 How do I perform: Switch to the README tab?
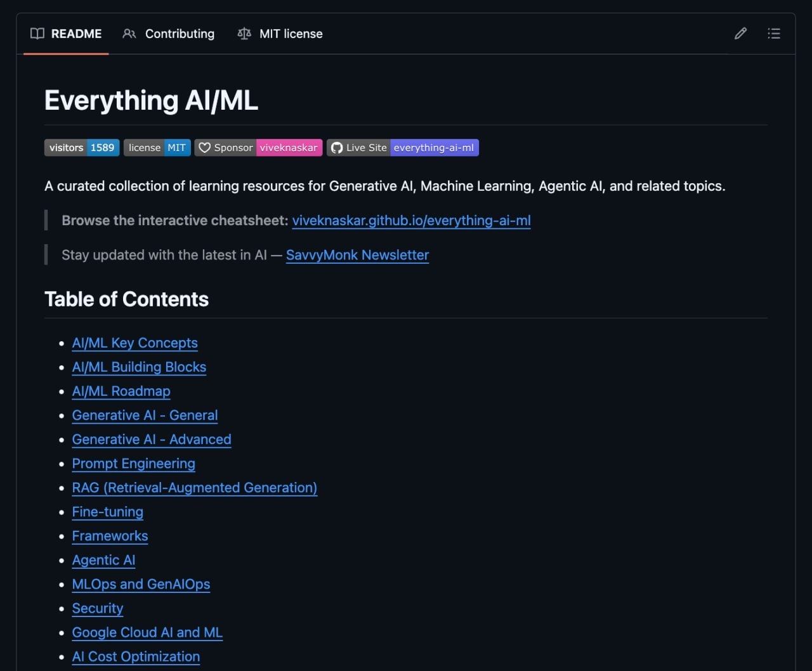66,34
